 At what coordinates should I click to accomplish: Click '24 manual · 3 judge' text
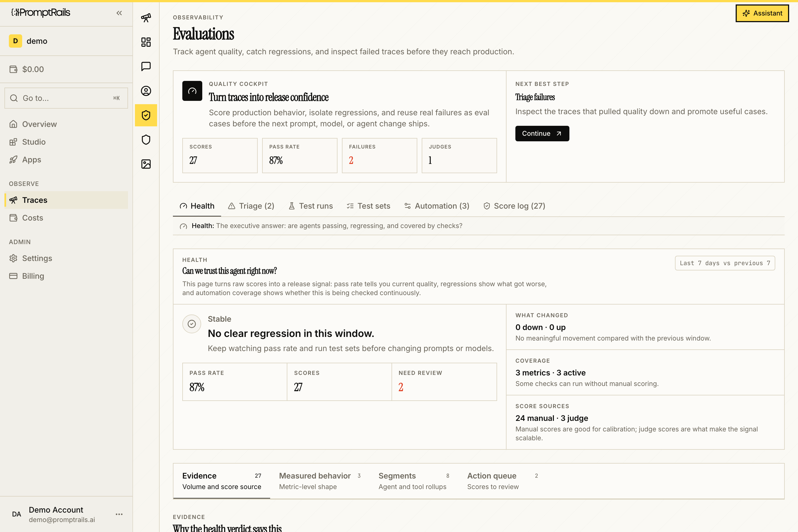(552, 418)
